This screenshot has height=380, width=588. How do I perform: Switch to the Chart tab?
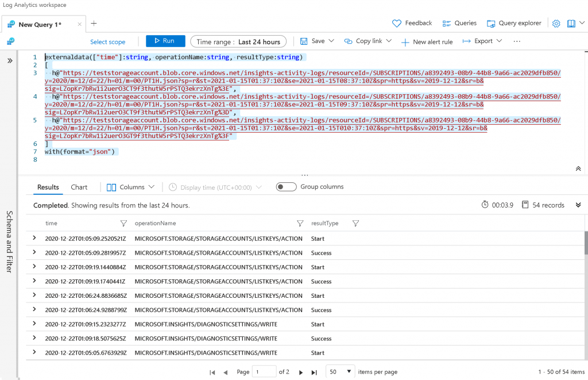79,187
